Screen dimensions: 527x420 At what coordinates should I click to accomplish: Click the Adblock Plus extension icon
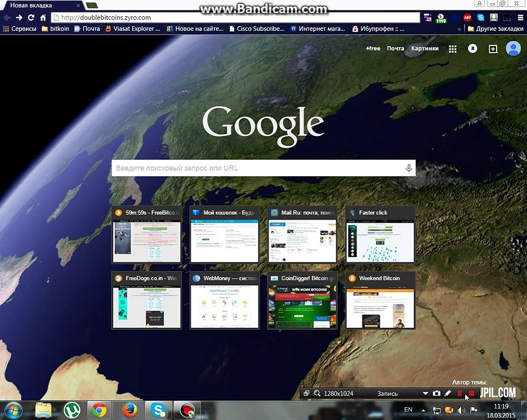(x=467, y=17)
